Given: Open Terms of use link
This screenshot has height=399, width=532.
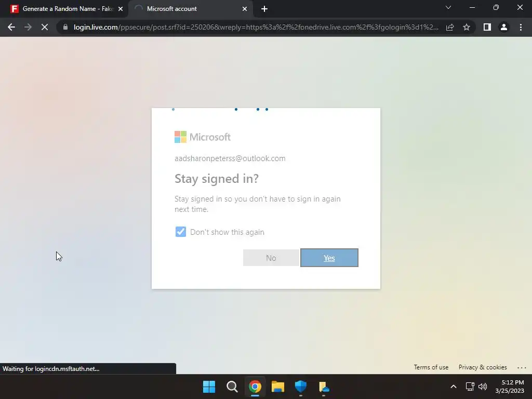Looking at the screenshot, I should coord(431,367).
